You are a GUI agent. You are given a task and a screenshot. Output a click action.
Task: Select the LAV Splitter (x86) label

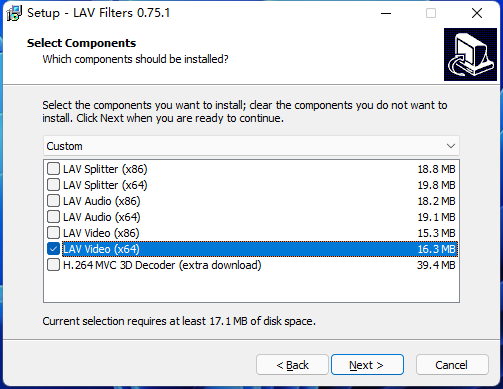tap(105, 169)
